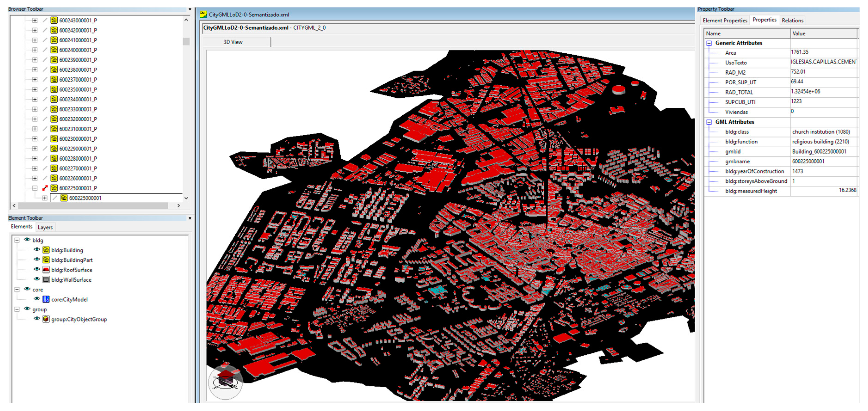Click the browser tree horizontal scrollbar thumb

click(93, 205)
